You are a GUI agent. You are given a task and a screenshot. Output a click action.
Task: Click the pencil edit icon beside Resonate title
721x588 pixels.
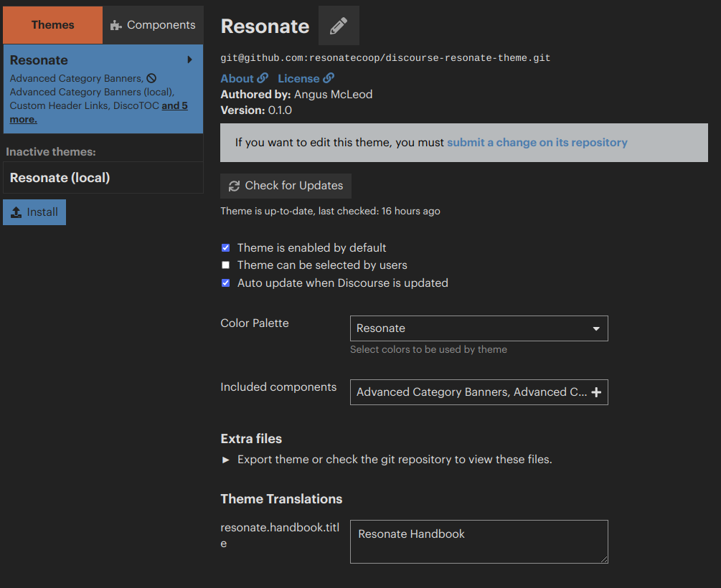click(339, 26)
